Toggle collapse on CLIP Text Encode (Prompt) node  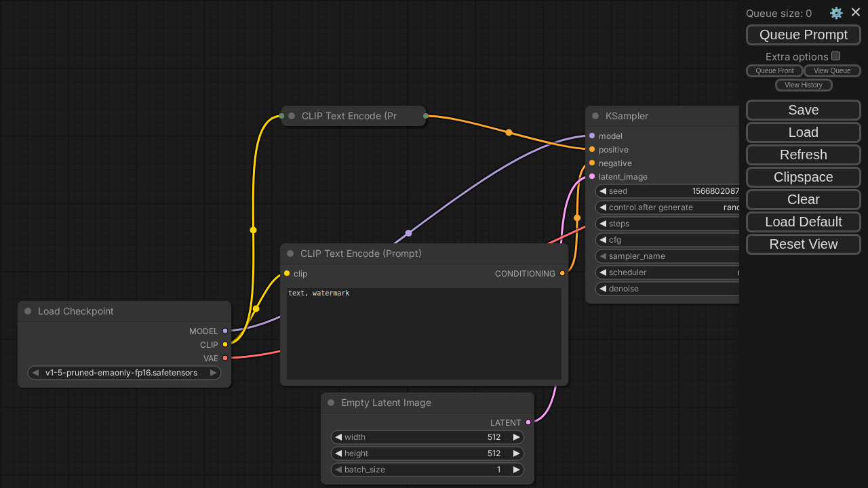pyautogui.click(x=290, y=253)
